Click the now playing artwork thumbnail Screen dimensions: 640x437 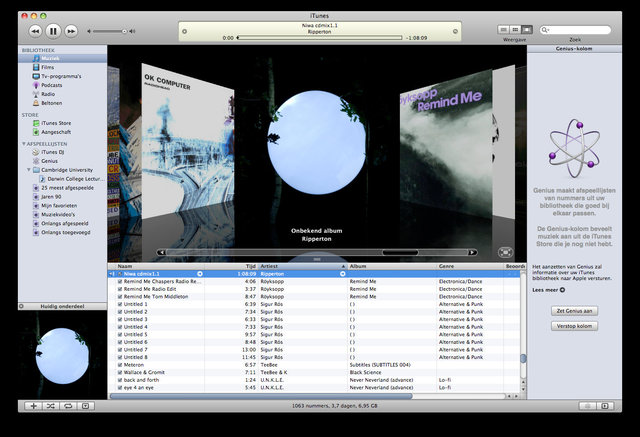coord(62,355)
